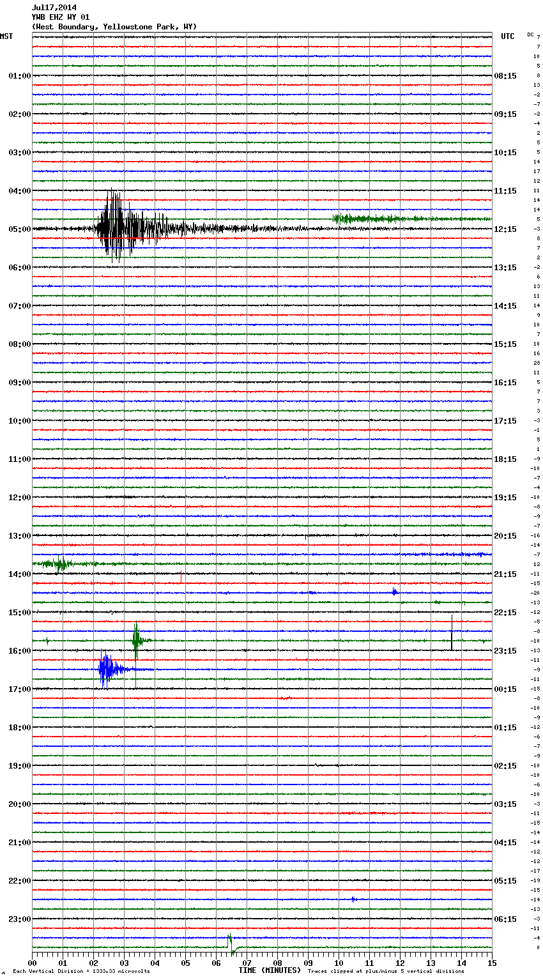Click the West Boundary, Yellowstone Park station name

click(x=114, y=27)
